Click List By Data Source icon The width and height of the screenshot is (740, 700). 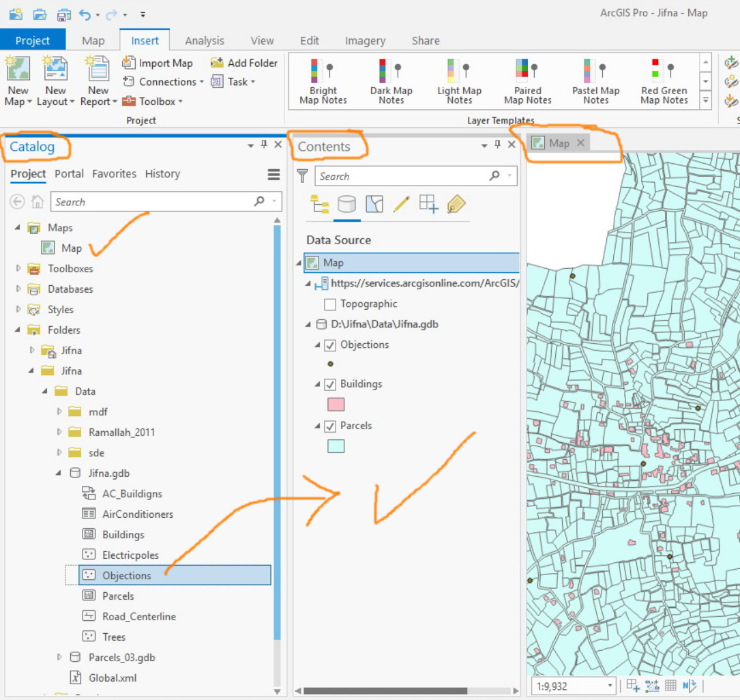tap(347, 205)
